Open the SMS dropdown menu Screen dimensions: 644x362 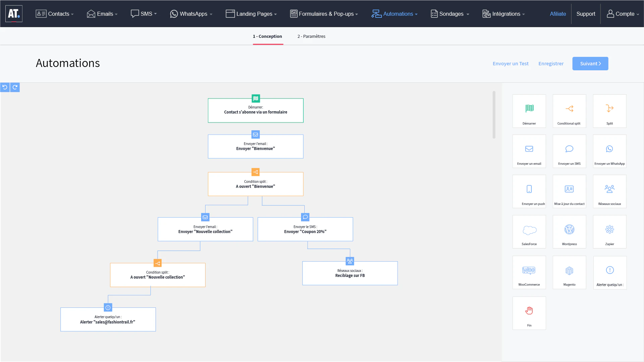point(144,14)
